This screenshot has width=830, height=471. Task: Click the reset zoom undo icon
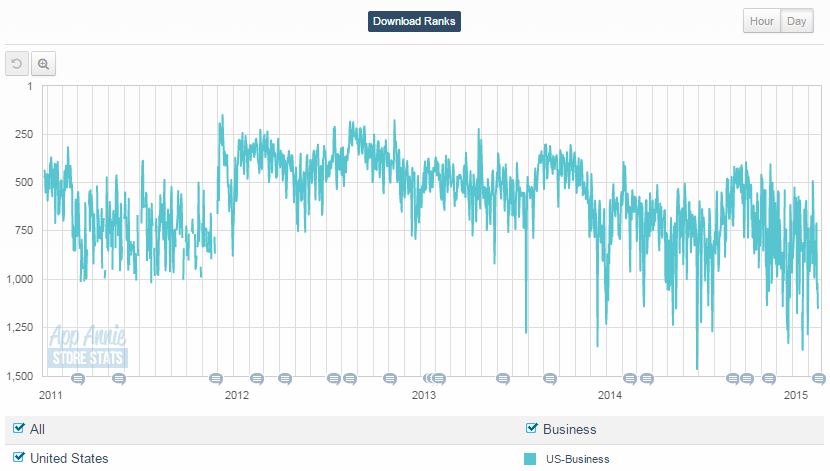pyautogui.click(x=17, y=64)
